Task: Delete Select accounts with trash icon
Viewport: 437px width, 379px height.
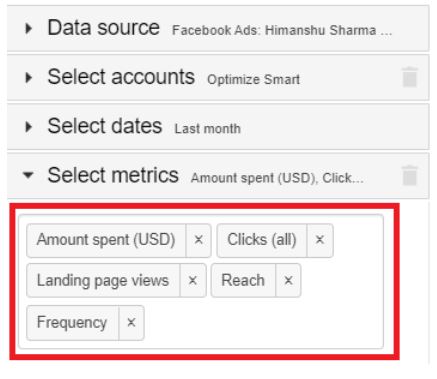Action: (410, 77)
